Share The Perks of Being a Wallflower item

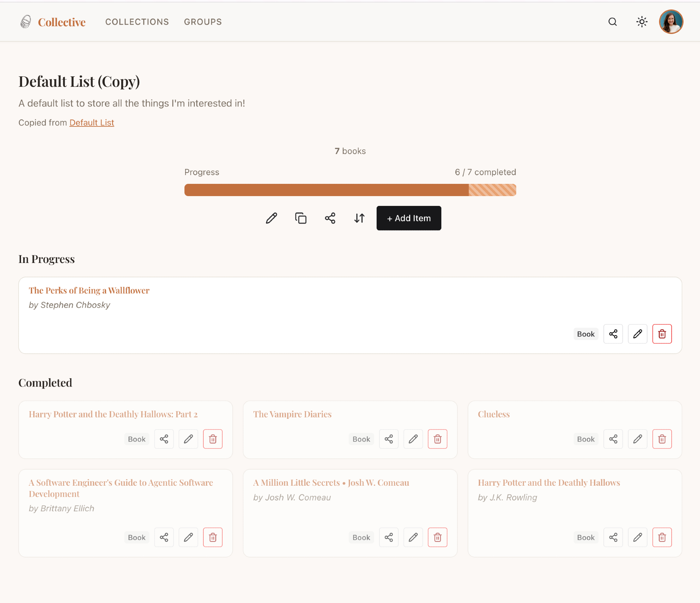point(613,334)
